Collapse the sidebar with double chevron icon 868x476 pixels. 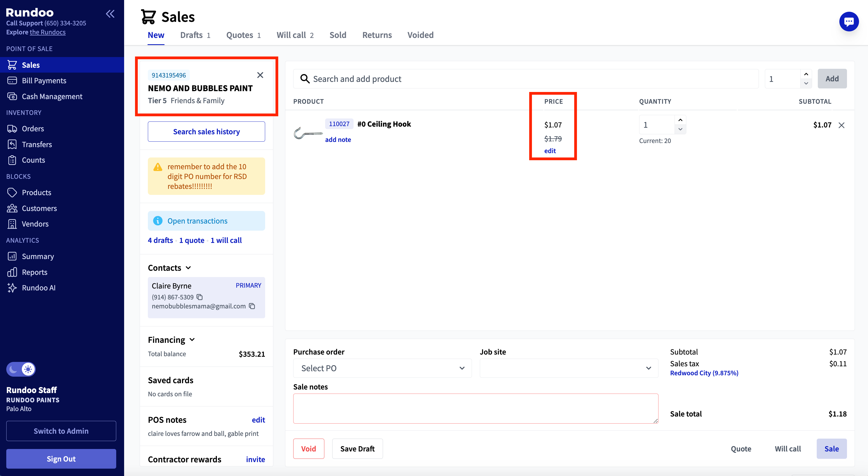coord(110,14)
